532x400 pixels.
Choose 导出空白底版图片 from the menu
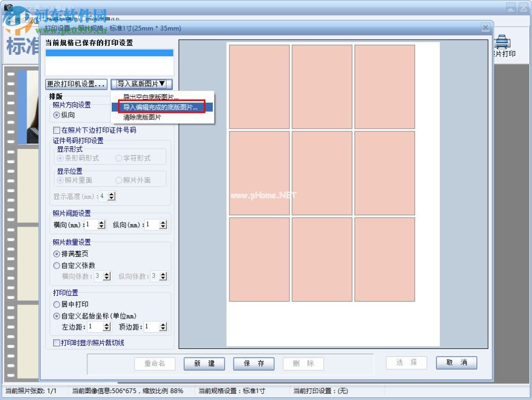pyautogui.click(x=151, y=97)
